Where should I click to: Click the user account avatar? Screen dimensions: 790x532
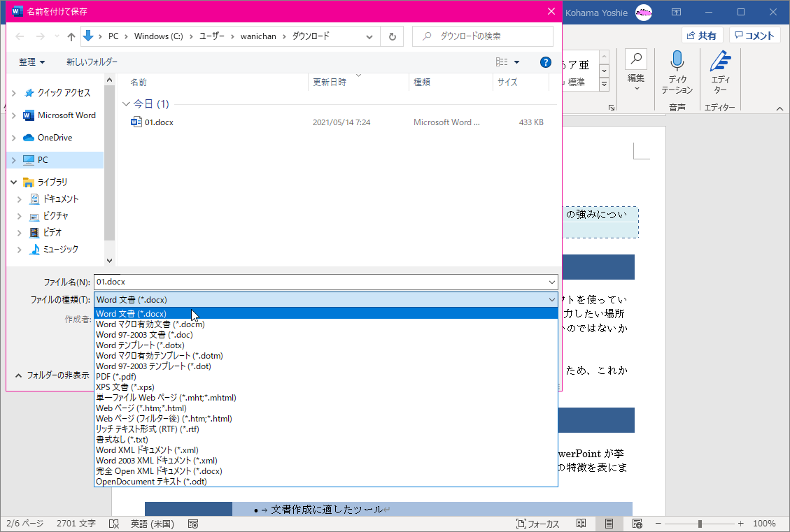pyautogui.click(x=643, y=12)
